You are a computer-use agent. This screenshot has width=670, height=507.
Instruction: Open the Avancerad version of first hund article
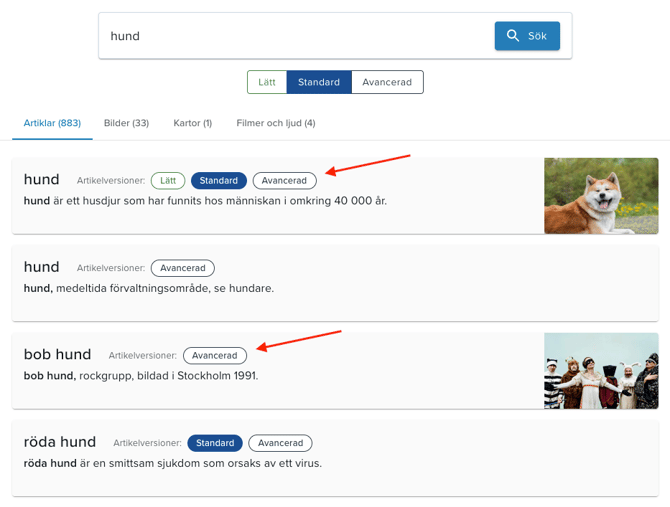click(x=285, y=181)
